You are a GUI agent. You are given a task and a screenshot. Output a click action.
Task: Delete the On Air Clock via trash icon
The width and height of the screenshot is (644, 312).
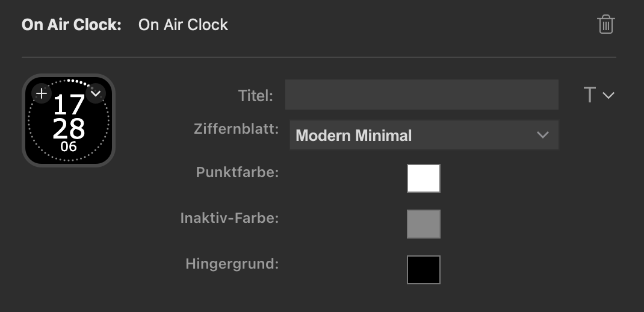(606, 24)
